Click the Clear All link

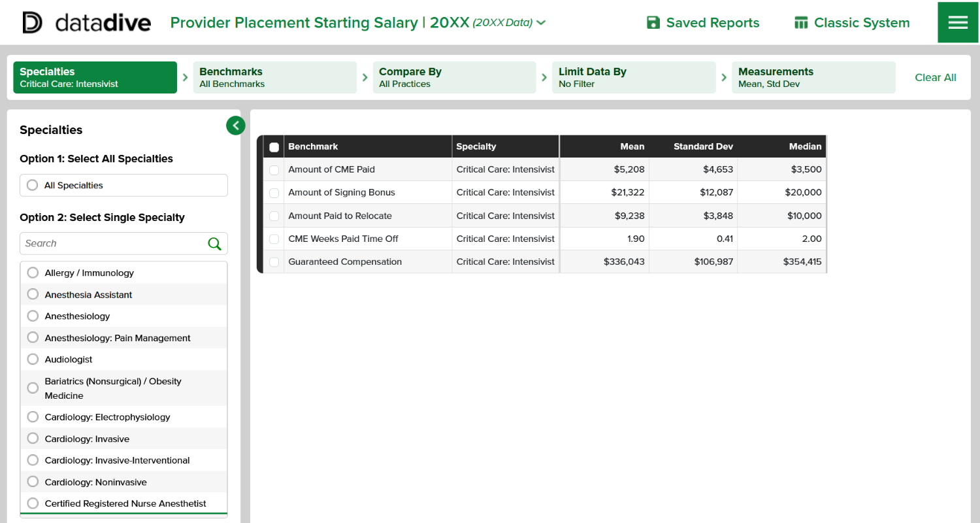(935, 78)
